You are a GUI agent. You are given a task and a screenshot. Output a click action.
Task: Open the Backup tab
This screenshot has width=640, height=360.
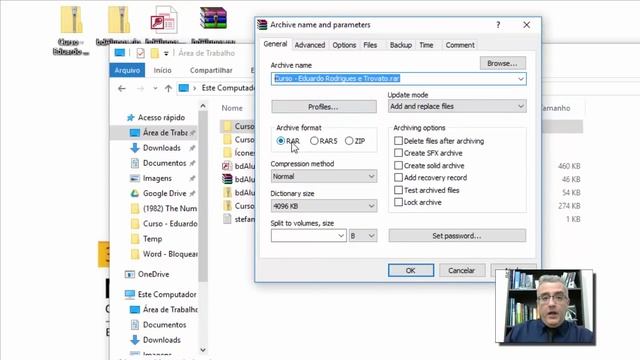[400, 45]
